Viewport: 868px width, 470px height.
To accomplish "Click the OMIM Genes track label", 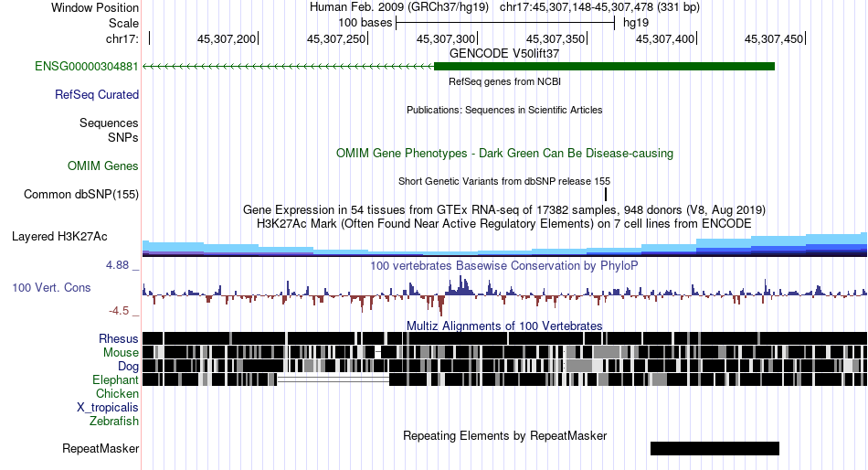I will tap(103, 166).
